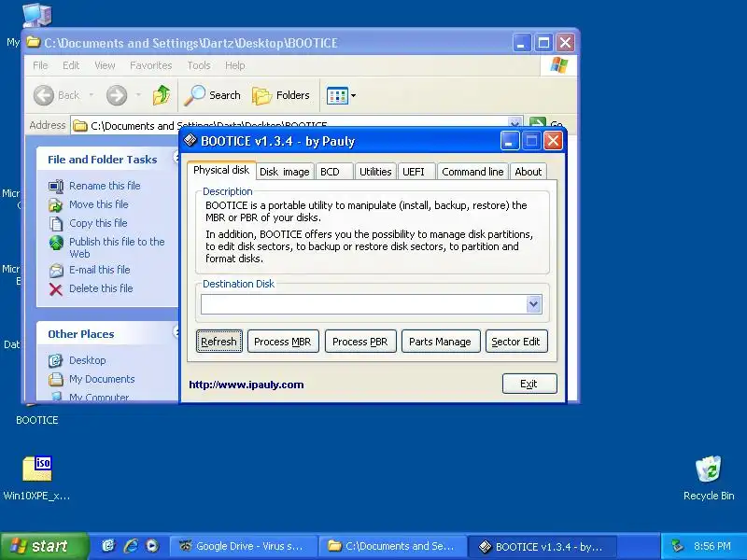The image size is (747, 560).
Task: Click the BOOTICE title bar disk icon
Action: click(190, 140)
